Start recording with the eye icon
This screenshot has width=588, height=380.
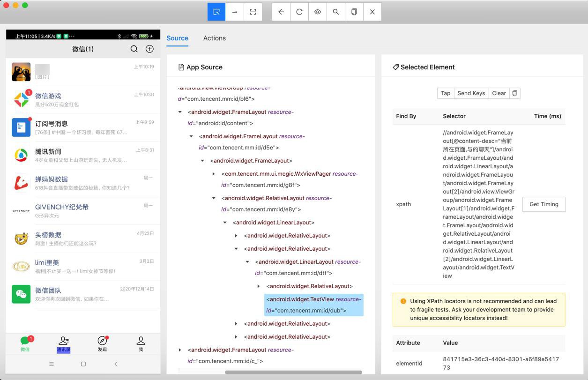click(318, 12)
